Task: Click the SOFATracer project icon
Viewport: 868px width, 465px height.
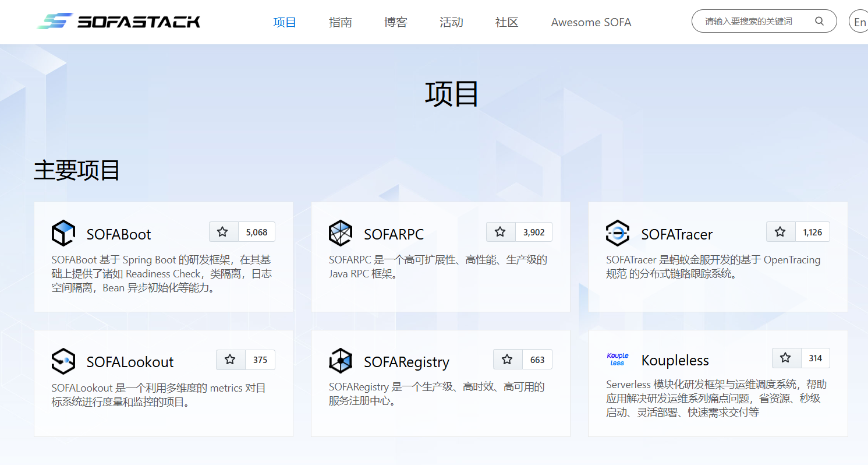Action: pyautogui.click(x=617, y=234)
